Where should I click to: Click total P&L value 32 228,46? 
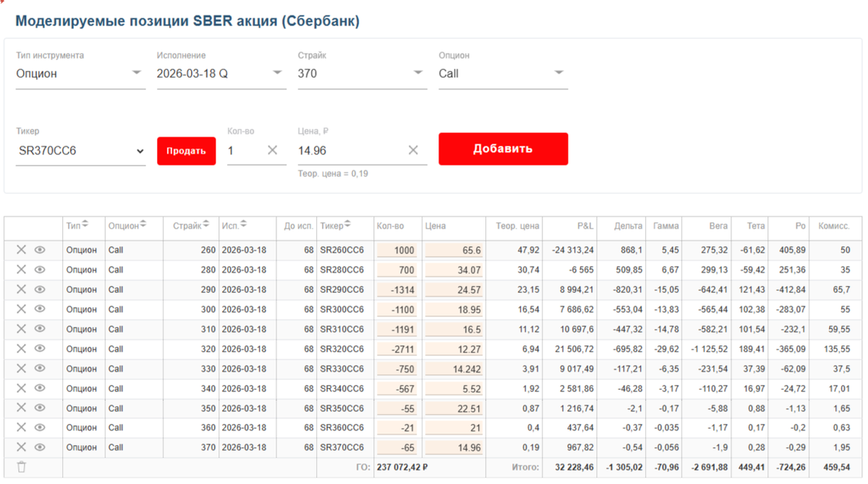[574, 467]
